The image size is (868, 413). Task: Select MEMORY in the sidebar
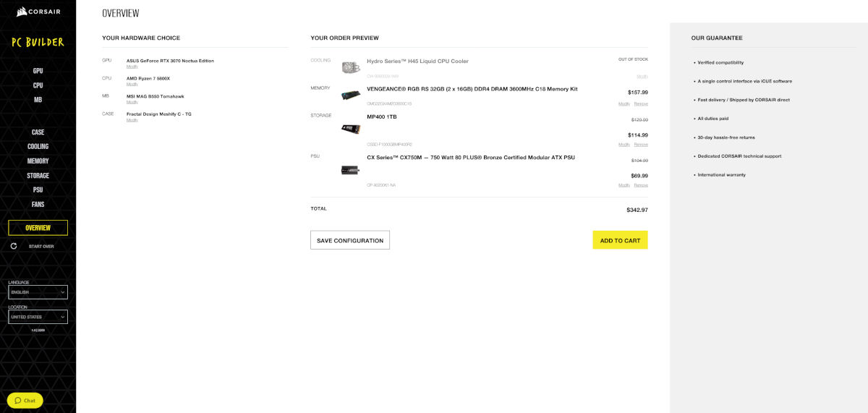38,161
